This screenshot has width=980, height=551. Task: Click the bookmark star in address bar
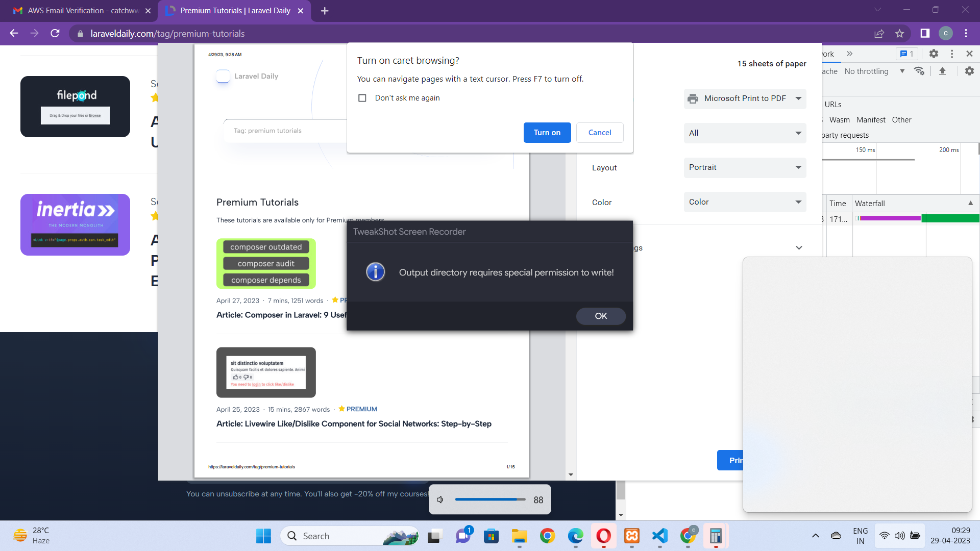coord(899,34)
